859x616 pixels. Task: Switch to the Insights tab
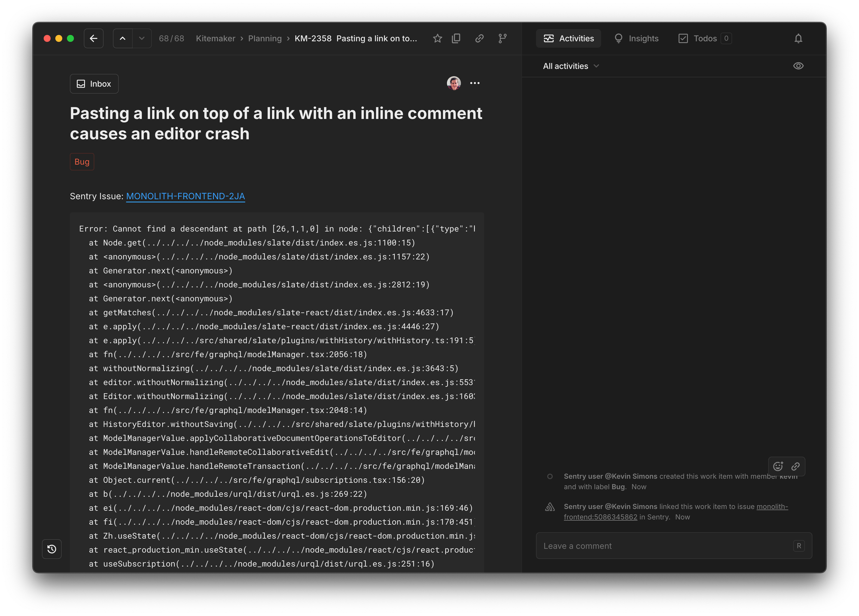(x=637, y=39)
